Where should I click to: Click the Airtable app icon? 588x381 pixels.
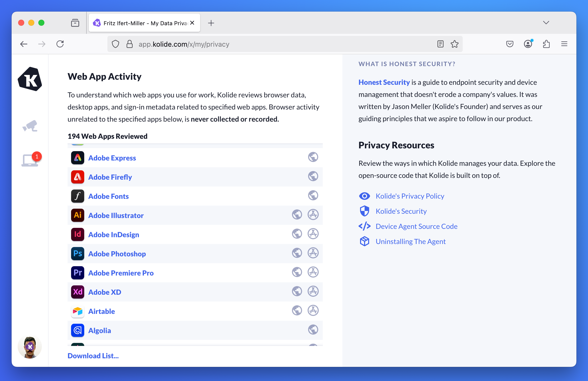click(77, 311)
